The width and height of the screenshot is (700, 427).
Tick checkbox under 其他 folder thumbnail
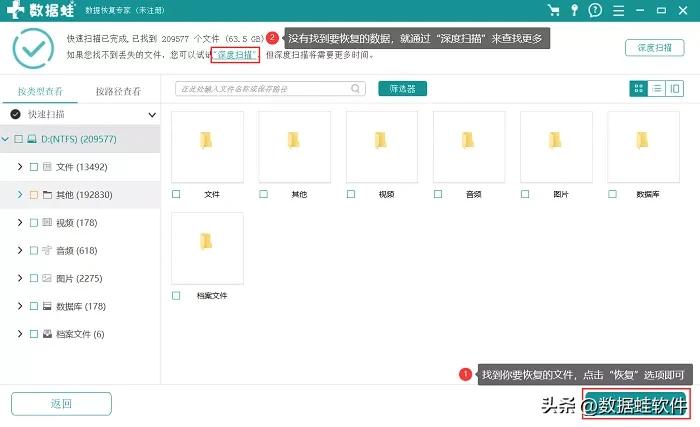click(263, 194)
